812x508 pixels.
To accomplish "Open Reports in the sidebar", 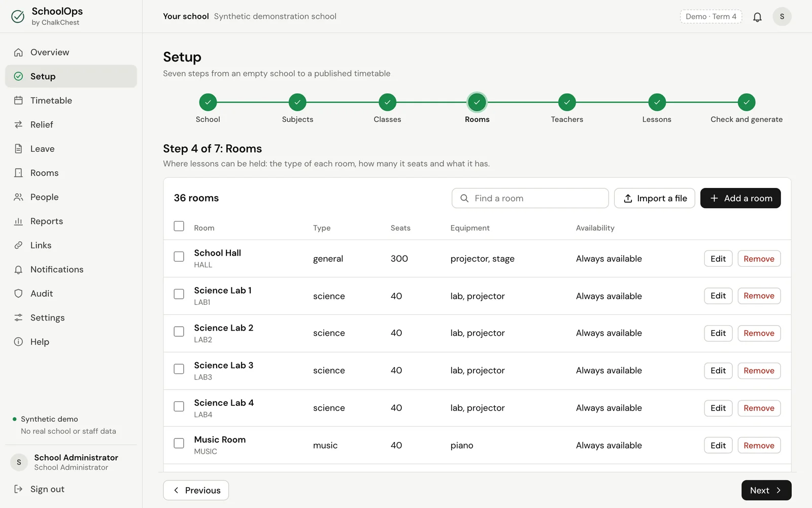I will [x=71, y=221].
